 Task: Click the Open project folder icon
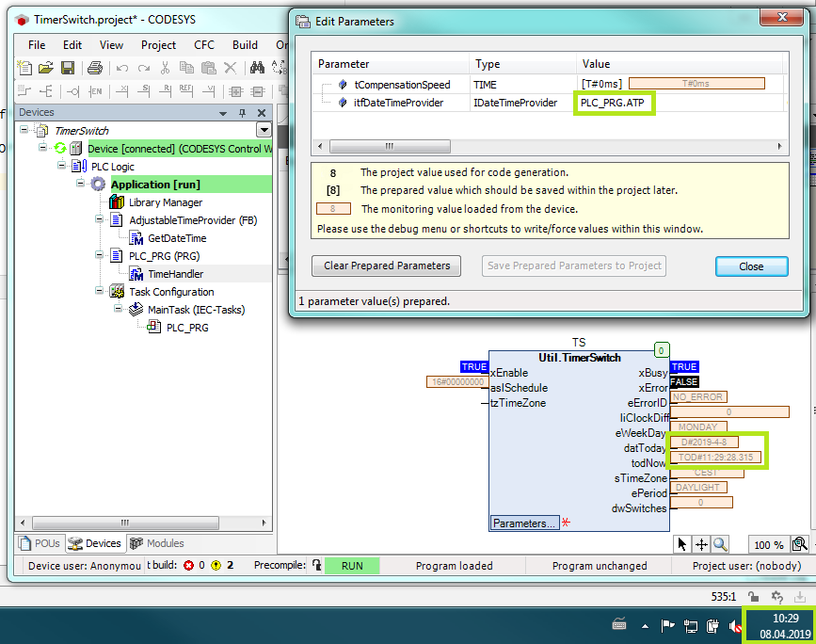(x=46, y=68)
